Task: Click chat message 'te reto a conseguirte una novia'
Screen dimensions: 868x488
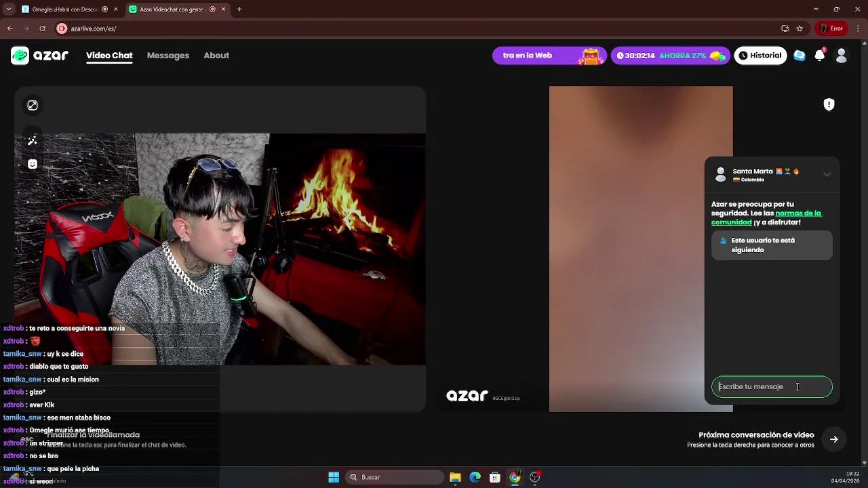Action: [x=77, y=329]
